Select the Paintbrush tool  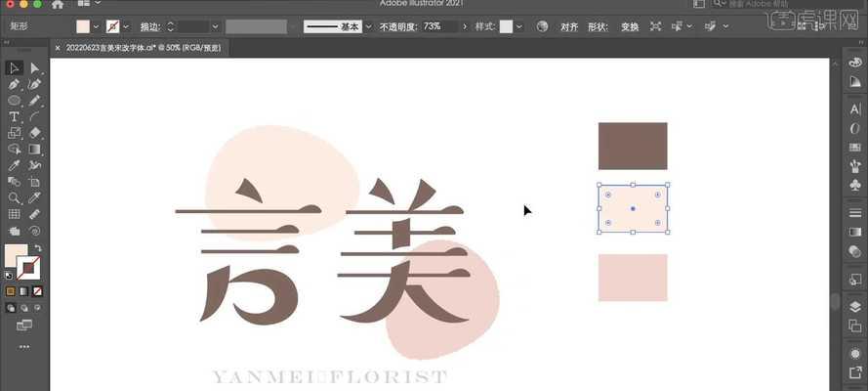[x=34, y=101]
